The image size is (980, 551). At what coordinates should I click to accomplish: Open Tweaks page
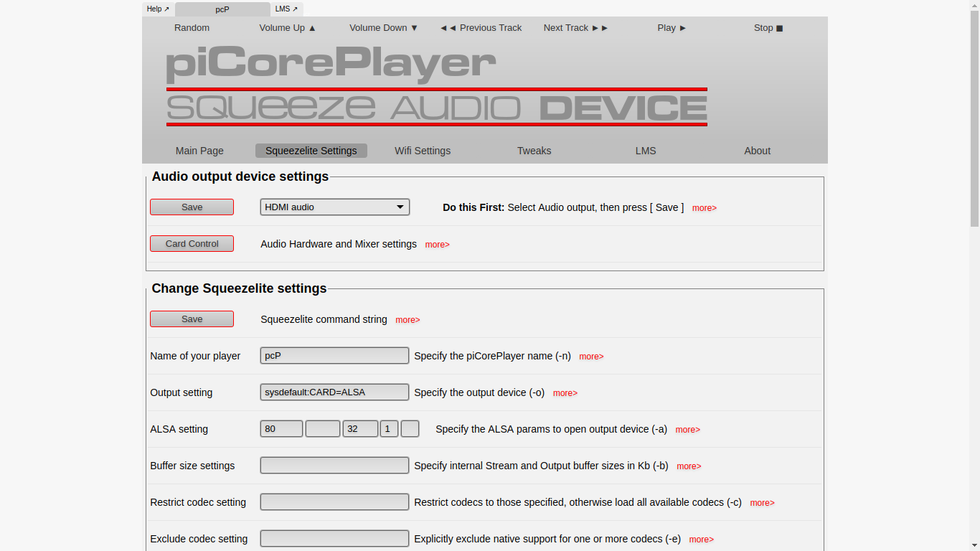[x=534, y=151]
